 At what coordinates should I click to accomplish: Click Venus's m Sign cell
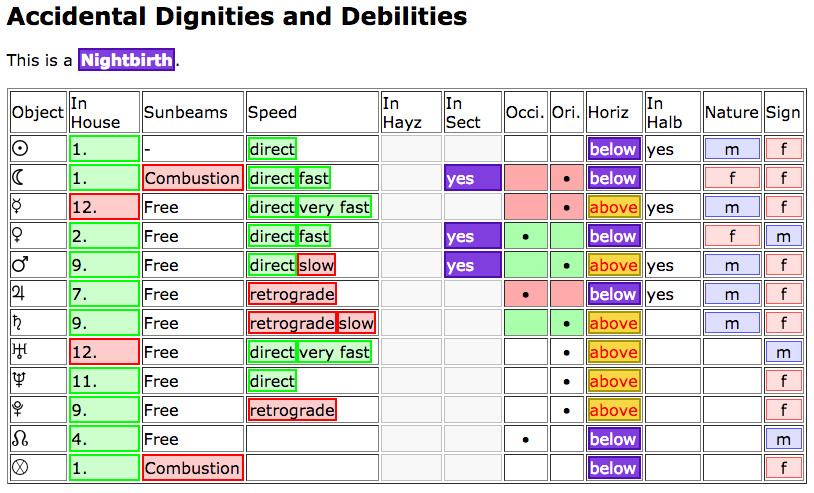pos(783,236)
